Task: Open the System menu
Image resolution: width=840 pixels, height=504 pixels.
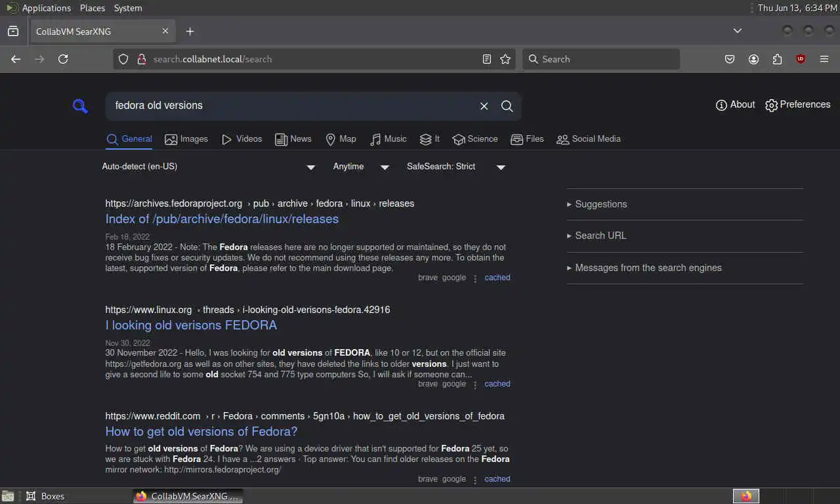Action: point(128,8)
